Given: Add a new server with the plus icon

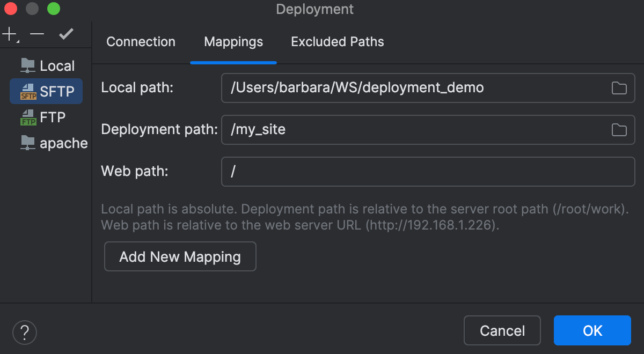Looking at the screenshot, I should pos(8,33).
